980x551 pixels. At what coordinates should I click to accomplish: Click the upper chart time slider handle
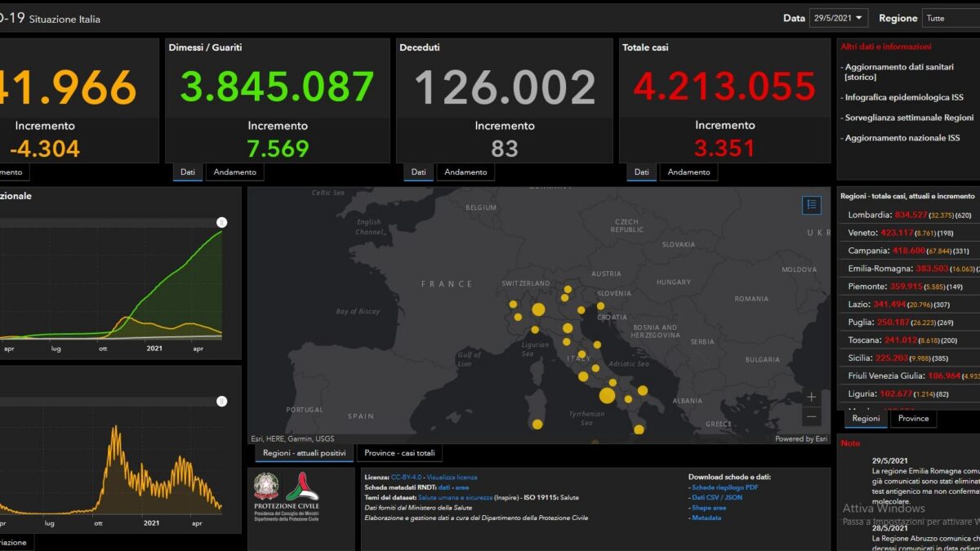click(x=221, y=222)
